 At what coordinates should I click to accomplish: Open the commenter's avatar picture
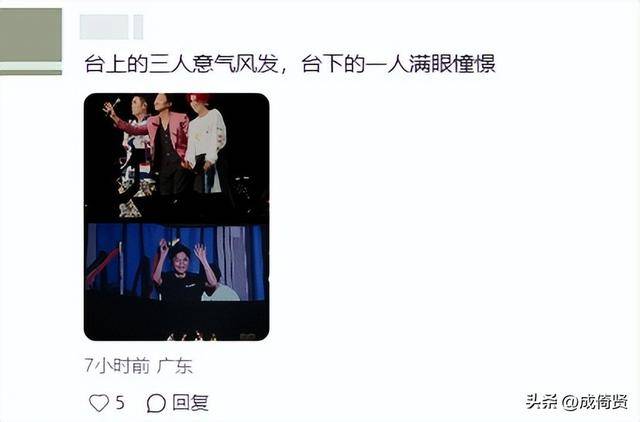pos(31,41)
